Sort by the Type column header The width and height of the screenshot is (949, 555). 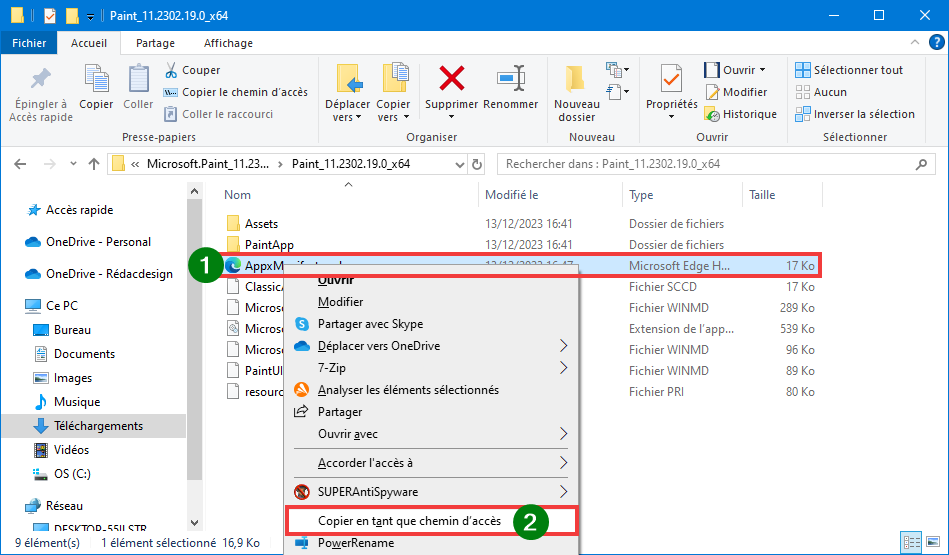pyautogui.click(x=641, y=195)
